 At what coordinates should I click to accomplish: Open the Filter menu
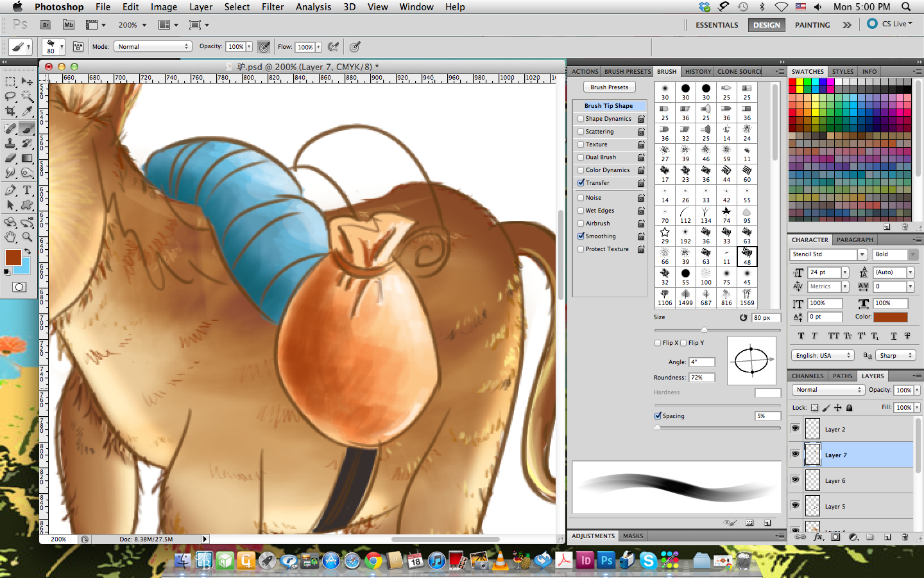(x=273, y=7)
